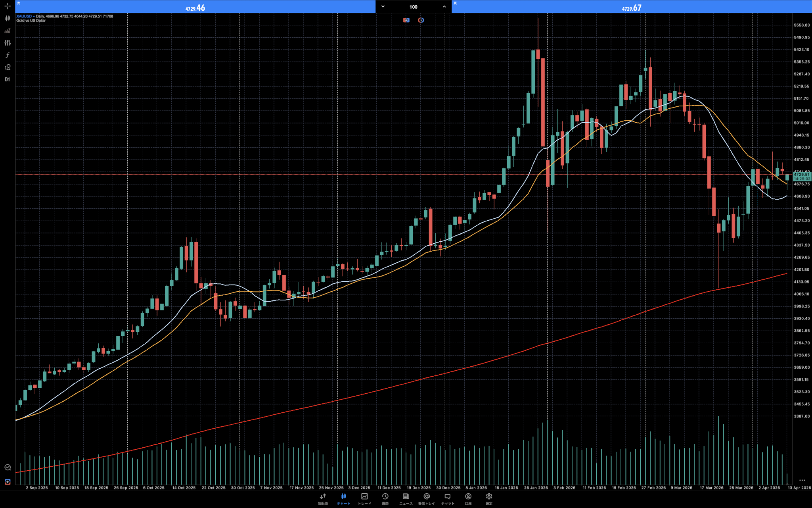The image size is (812, 508).
Task: Open the D1 timeframe selector
Action: click(7, 80)
